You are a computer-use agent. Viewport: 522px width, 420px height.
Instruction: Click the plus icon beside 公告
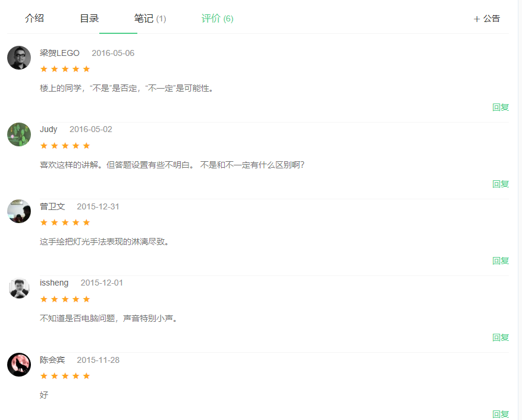[x=476, y=19]
